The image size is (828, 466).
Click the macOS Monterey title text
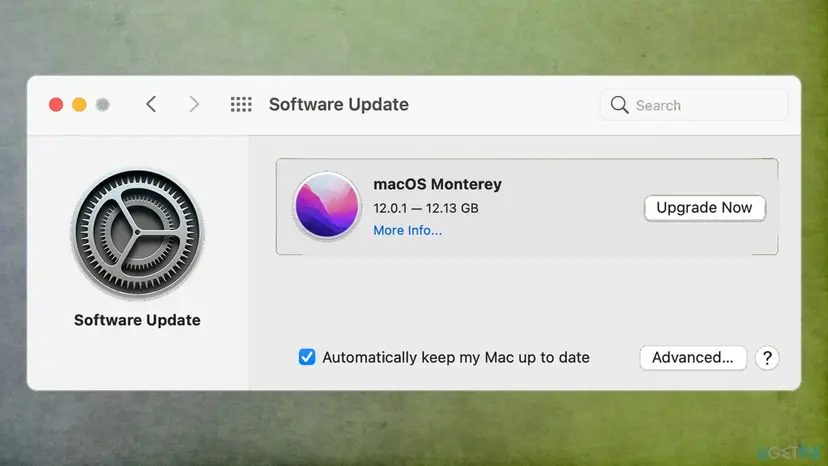437,184
